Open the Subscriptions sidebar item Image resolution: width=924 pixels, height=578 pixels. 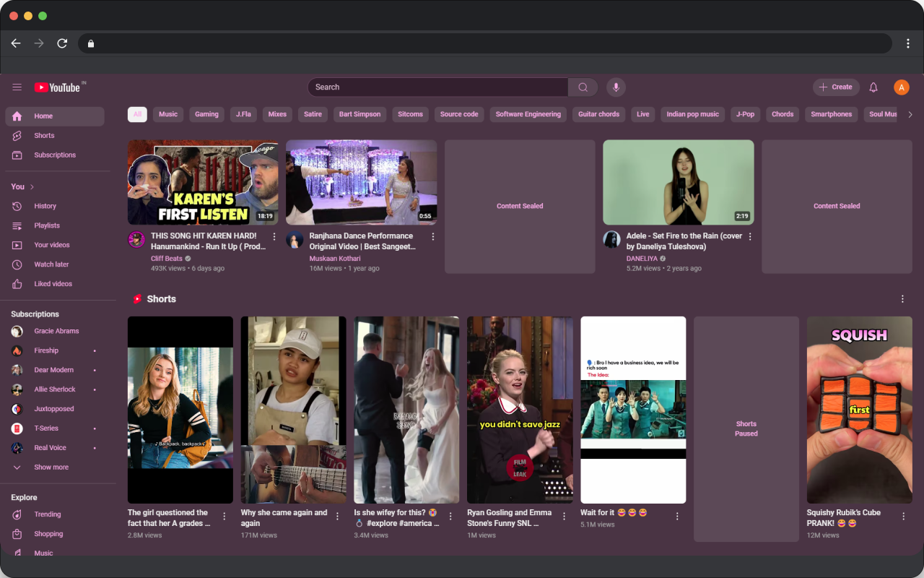click(x=54, y=155)
